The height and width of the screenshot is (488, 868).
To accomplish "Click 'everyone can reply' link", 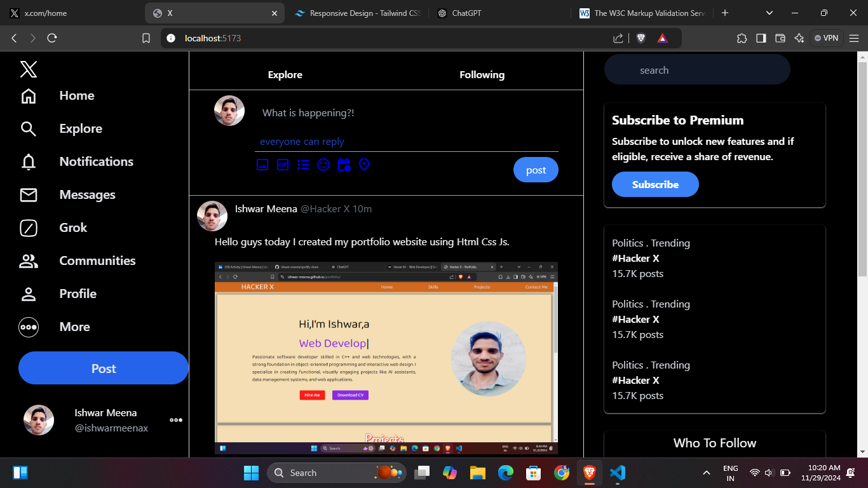I will pyautogui.click(x=302, y=142).
